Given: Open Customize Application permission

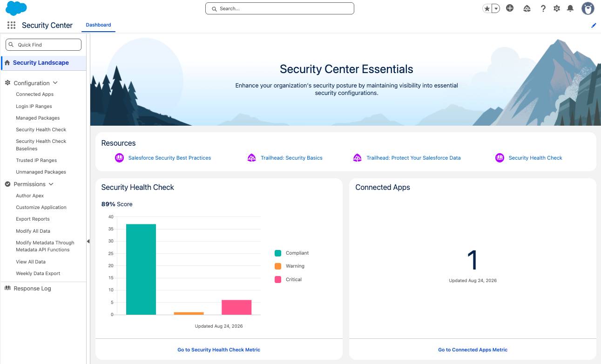Looking at the screenshot, I should coord(41,208).
